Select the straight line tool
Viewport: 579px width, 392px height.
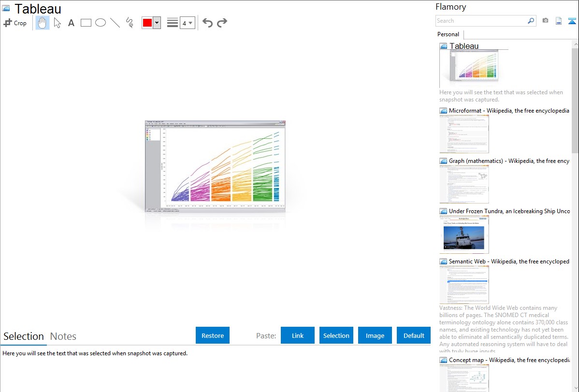coord(115,23)
